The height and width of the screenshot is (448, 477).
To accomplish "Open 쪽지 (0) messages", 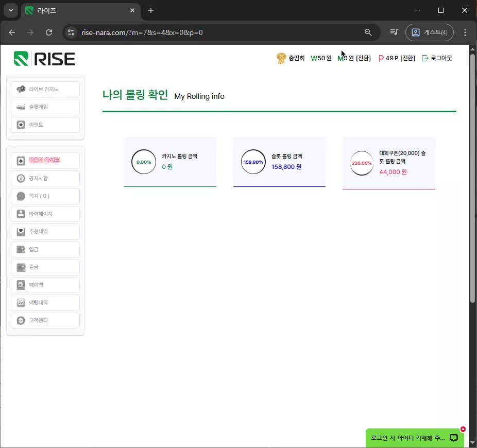I will click(45, 196).
